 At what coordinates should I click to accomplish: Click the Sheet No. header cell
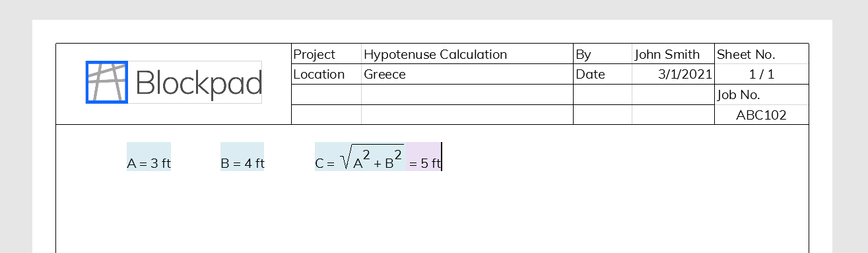[x=762, y=54]
